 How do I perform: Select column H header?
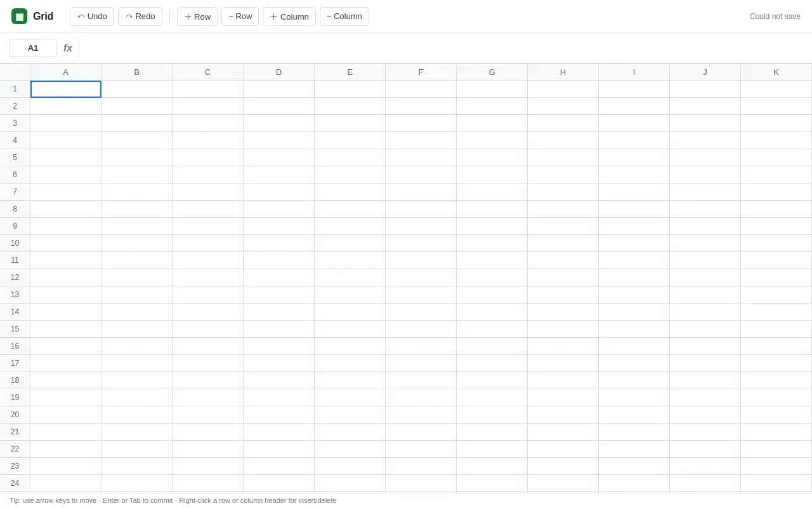tap(563, 72)
